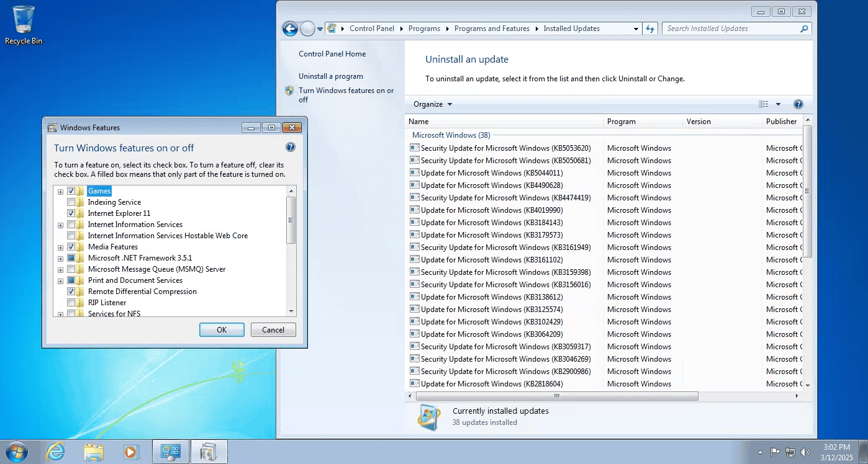Sort by the Program column header

point(643,122)
